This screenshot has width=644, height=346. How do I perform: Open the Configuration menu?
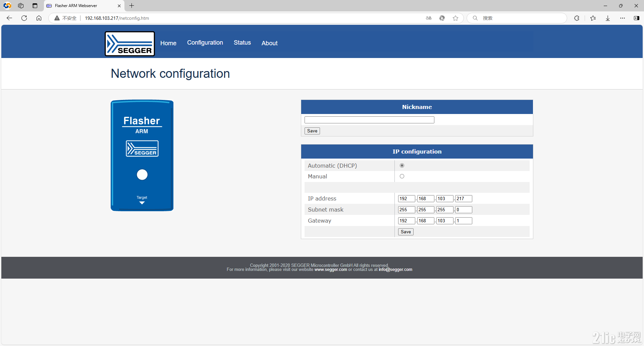tap(205, 43)
